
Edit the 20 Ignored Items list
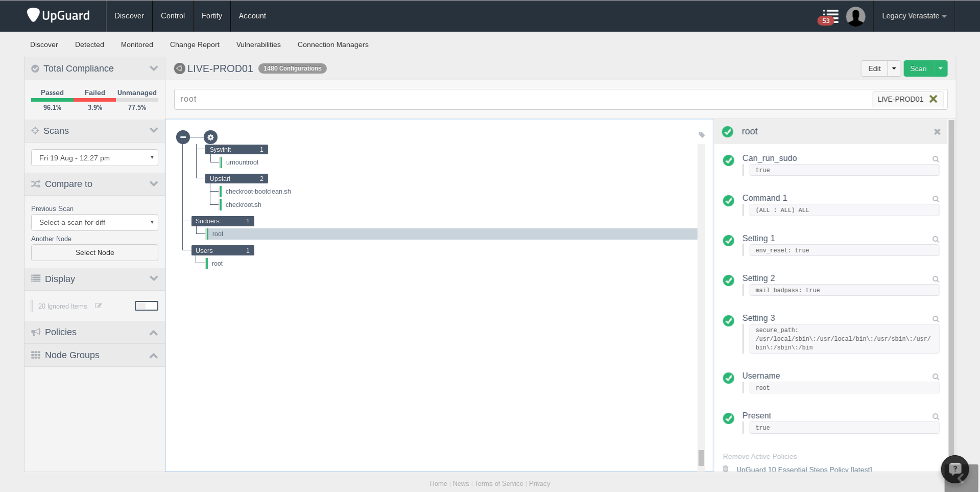pyautogui.click(x=99, y=306)
